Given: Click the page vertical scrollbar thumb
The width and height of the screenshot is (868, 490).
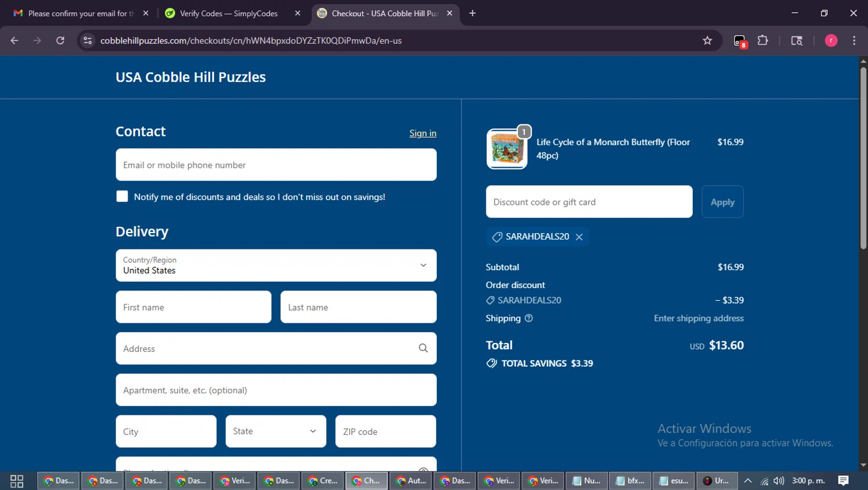Looking at the screenshot, I should pos(863,159).
